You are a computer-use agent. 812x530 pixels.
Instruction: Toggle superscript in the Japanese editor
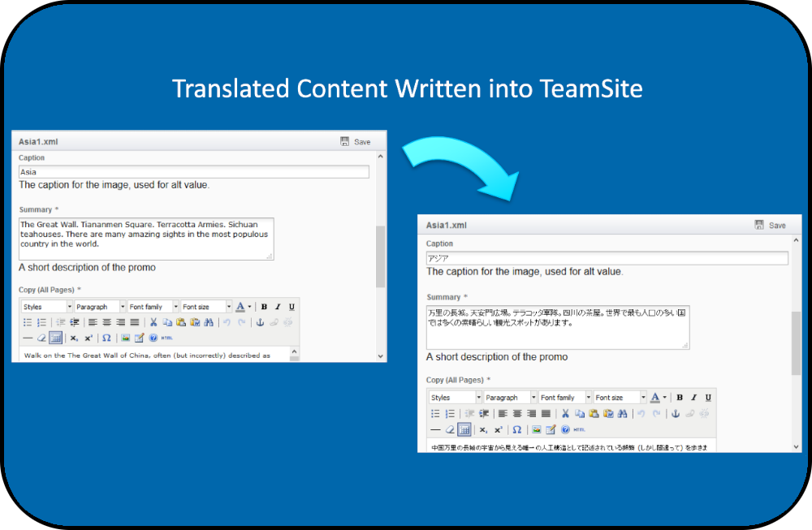(x=499, y=429)
